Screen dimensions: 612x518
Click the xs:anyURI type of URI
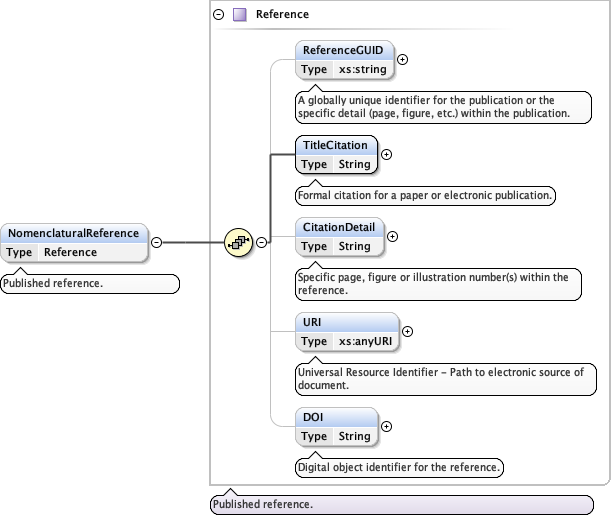[365, 341]
